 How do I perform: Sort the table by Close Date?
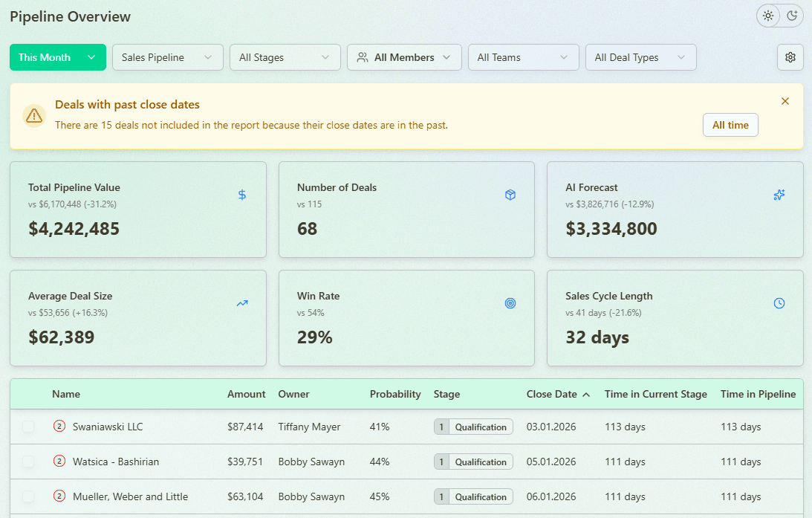click(x=553, y=394)
